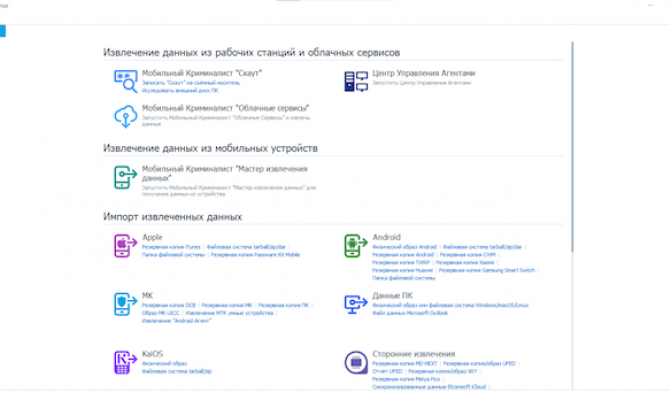This screenshot has height=400, width=670.
Task: Click Резервная копия iTunes under Apple
Action: [x=171, y=247]
